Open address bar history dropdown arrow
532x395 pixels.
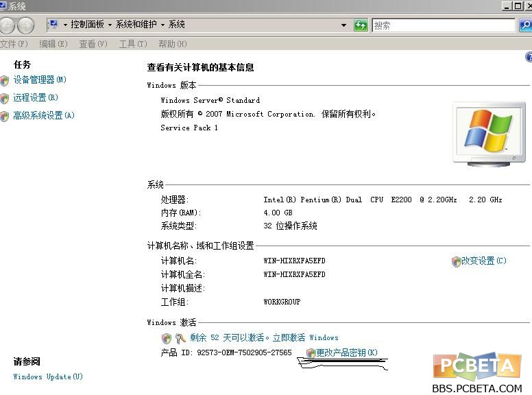(x=343, y=25)
